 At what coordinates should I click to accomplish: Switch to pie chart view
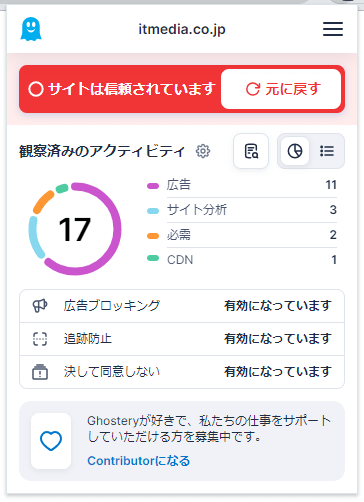pyautogui.click(x=295, y=151)
